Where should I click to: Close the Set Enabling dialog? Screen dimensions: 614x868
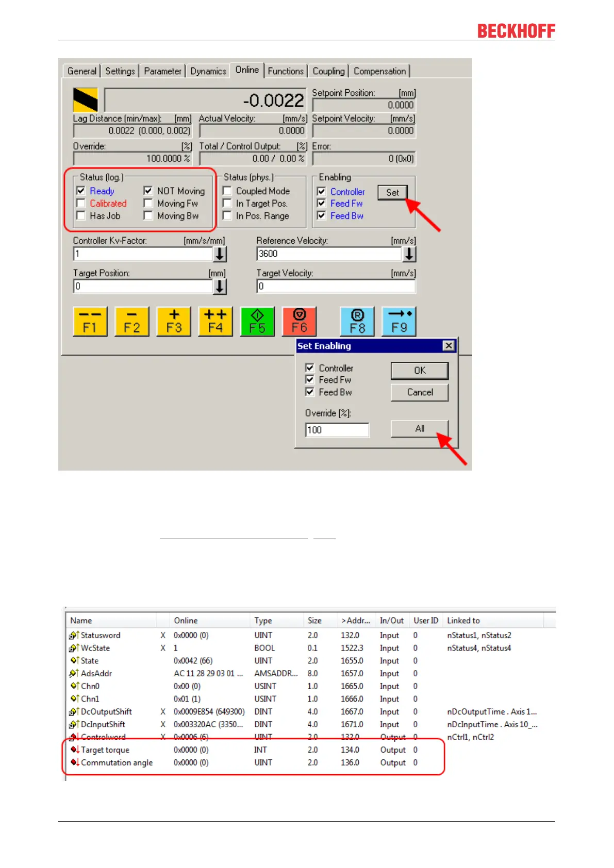pos(449,345)
